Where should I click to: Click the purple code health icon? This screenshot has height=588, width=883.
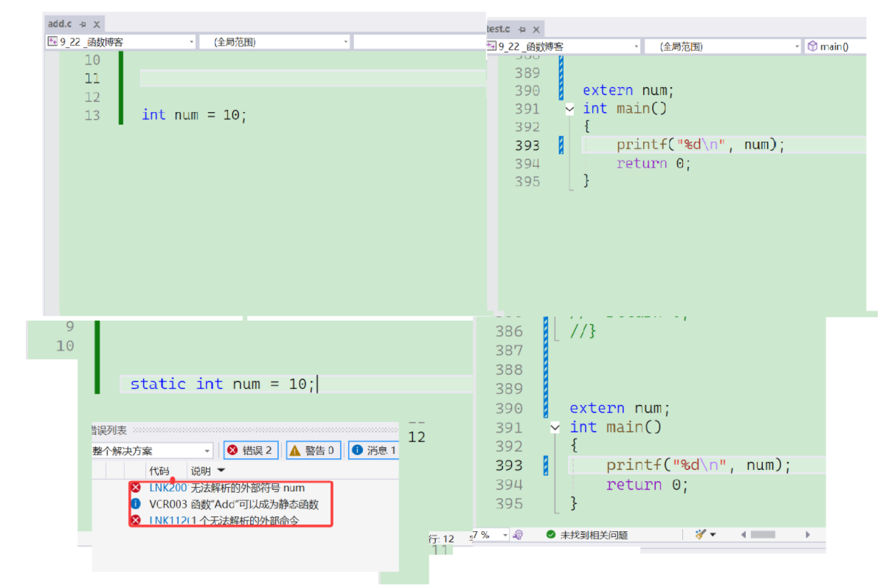(518, 534)
